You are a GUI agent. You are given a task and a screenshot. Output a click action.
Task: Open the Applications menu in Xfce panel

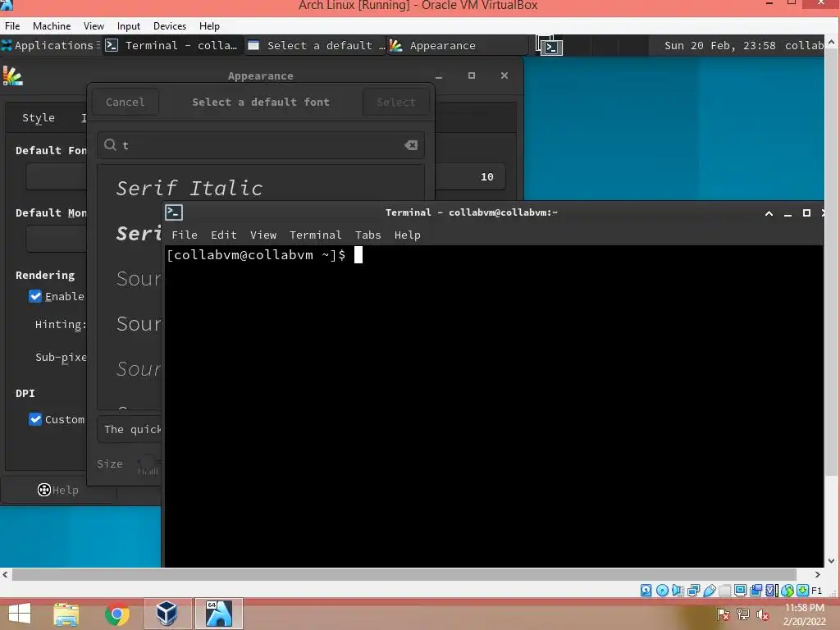(x=50, y=46)
